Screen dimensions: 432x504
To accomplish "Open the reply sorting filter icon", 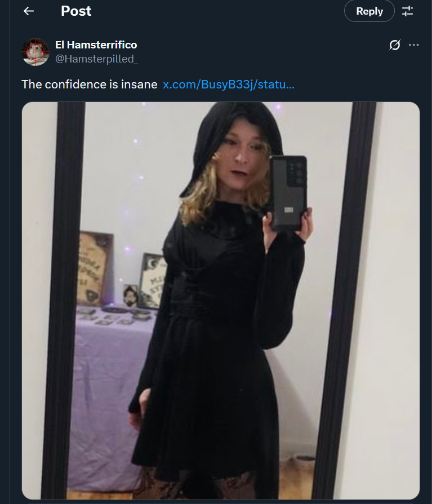I will (407, 11).
